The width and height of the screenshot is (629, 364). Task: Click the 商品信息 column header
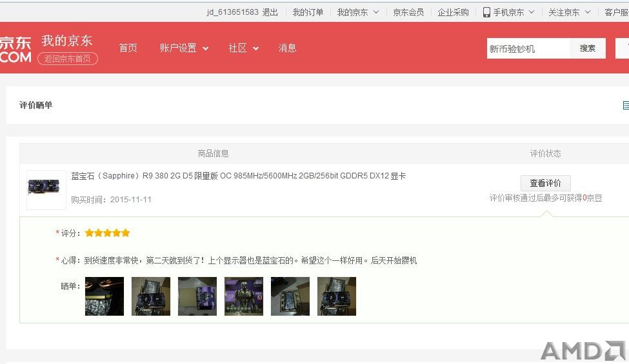tap(213, 153)
